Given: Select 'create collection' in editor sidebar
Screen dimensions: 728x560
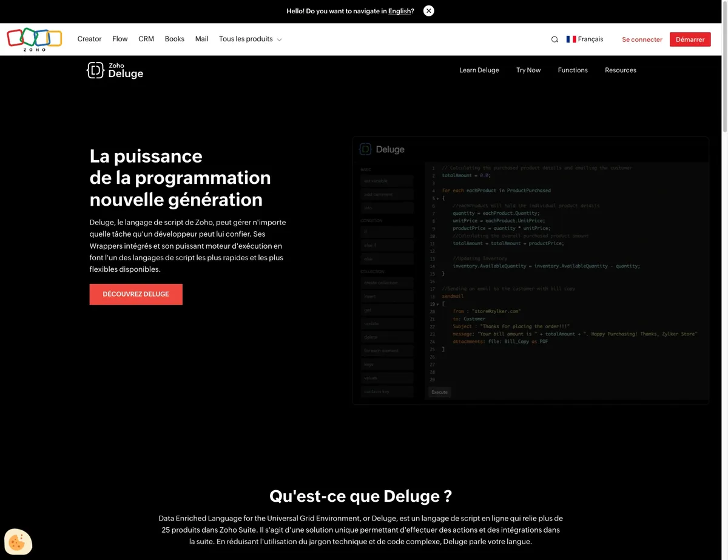Looking at the screenshot, I should click(x=387, y=283).
